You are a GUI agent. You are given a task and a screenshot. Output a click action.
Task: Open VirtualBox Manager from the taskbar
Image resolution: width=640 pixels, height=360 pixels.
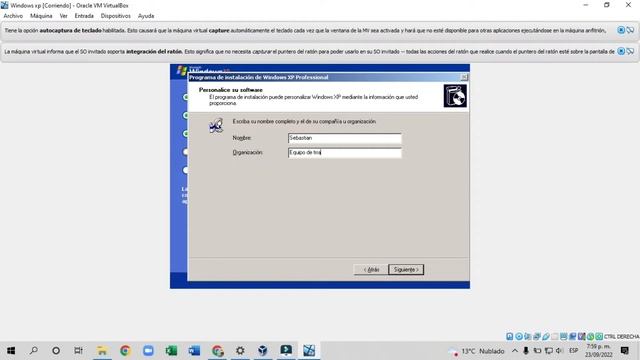click(263, 351)
